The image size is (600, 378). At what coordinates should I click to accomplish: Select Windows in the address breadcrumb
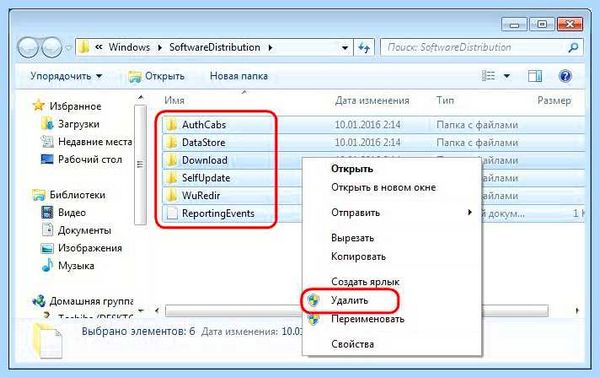tap(129, 47)
